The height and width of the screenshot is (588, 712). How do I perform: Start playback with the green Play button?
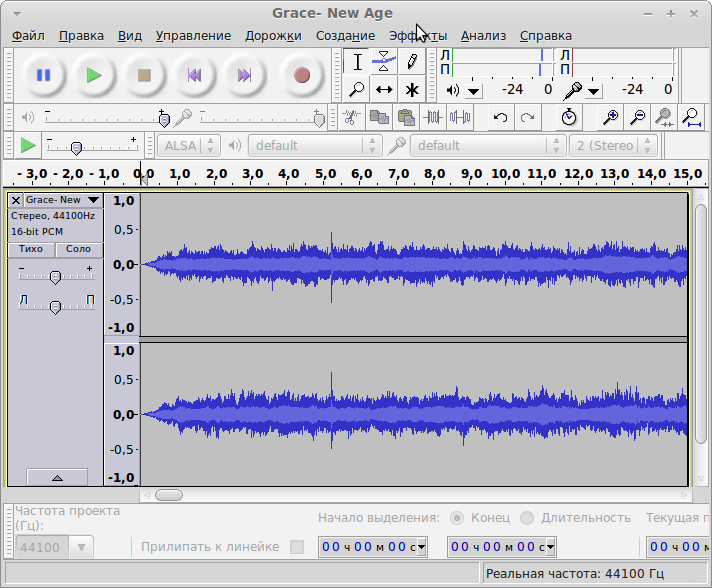94,75
